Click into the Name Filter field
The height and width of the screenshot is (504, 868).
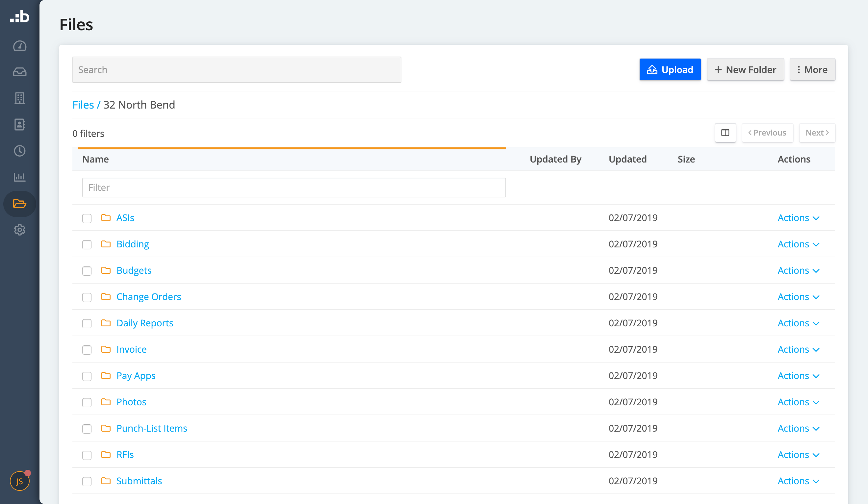point(294,188)
